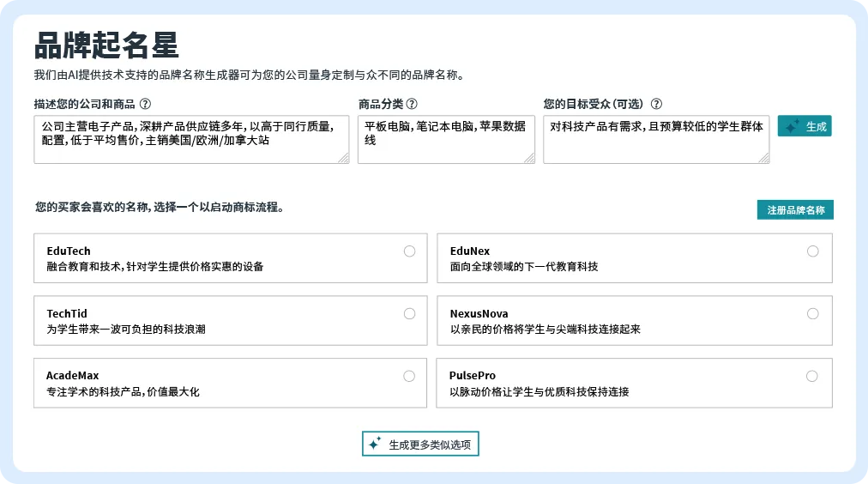The image size is (868, 484).
Task: Click resize handle of company description box
Action: (344, 158)
